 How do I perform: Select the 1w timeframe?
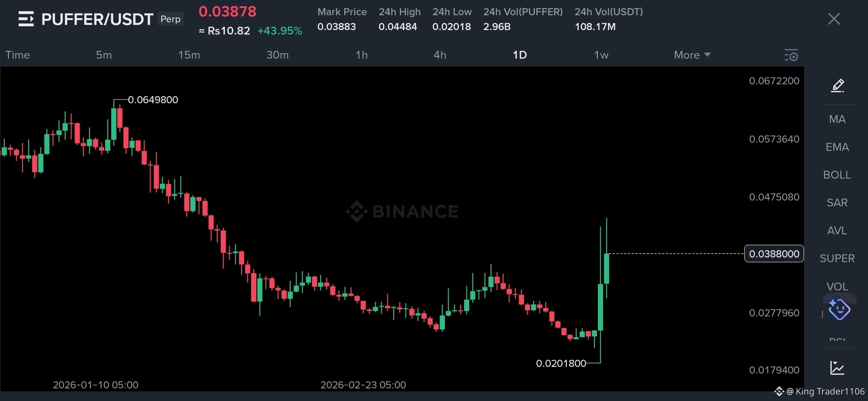click(x=601, y=55)
